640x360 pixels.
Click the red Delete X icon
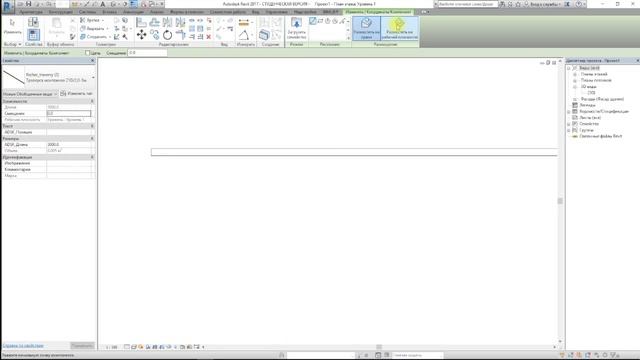click(209, 37)
